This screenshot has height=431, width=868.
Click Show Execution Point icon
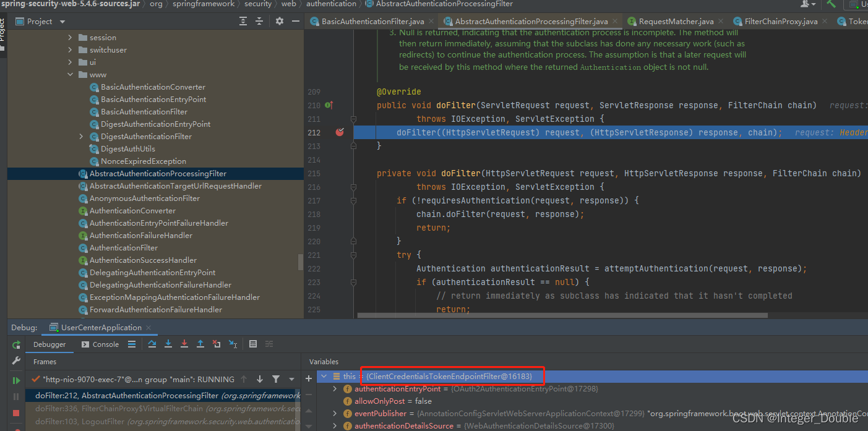[132, 344]
